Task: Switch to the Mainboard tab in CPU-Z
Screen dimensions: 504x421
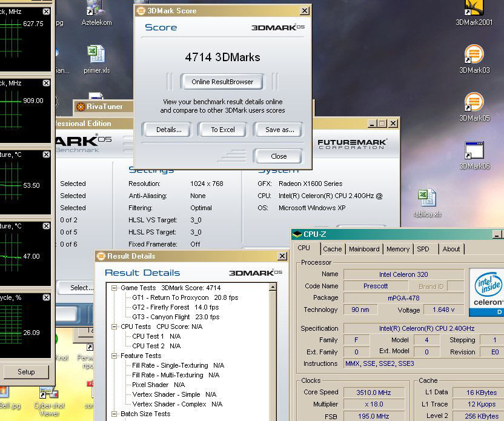Action: coord(364,249)
